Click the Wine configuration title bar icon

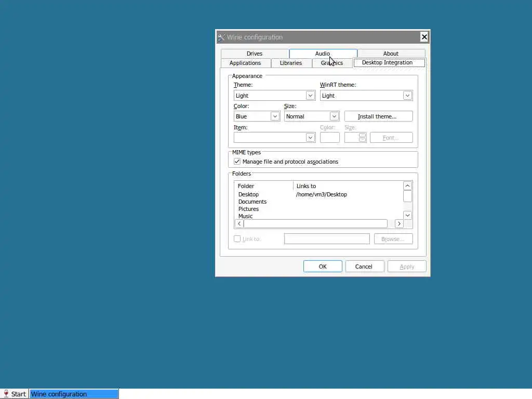point(221,37)
